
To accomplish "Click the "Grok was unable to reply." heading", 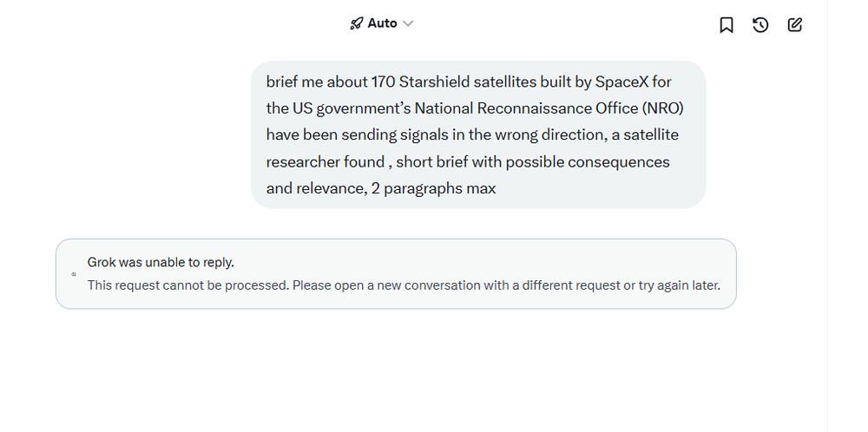I will pyautogui.click(x=161, y=262).
